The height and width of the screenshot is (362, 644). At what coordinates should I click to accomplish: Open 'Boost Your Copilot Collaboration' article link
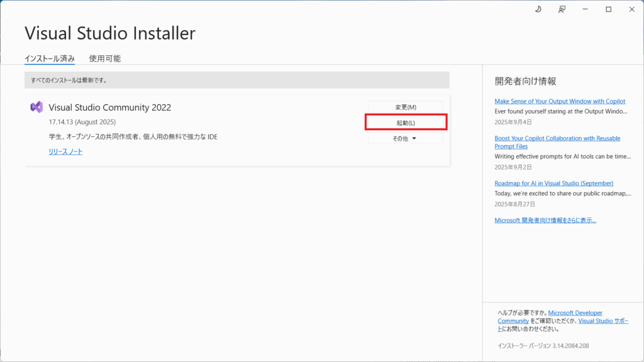tap(557, 138)
